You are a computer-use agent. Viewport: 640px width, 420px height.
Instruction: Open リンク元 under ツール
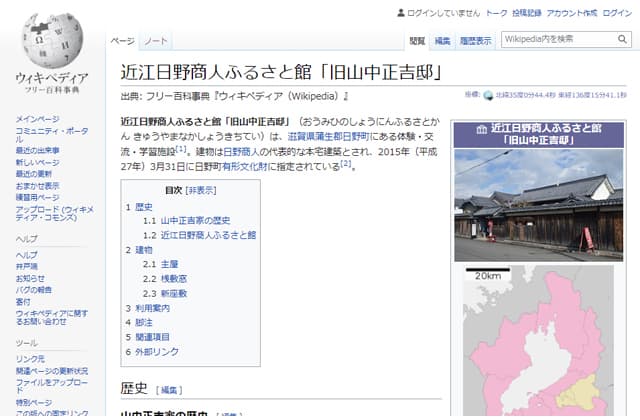[30, 359]
